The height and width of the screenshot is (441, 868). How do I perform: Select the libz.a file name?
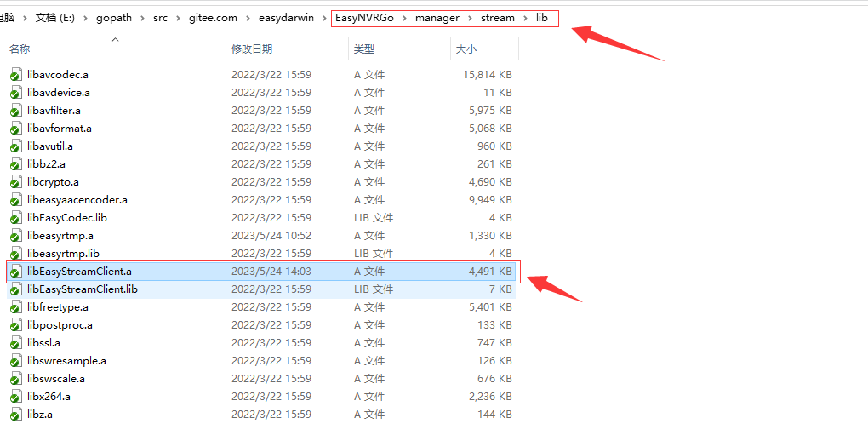pyautogui.click(x=40, y=415)
